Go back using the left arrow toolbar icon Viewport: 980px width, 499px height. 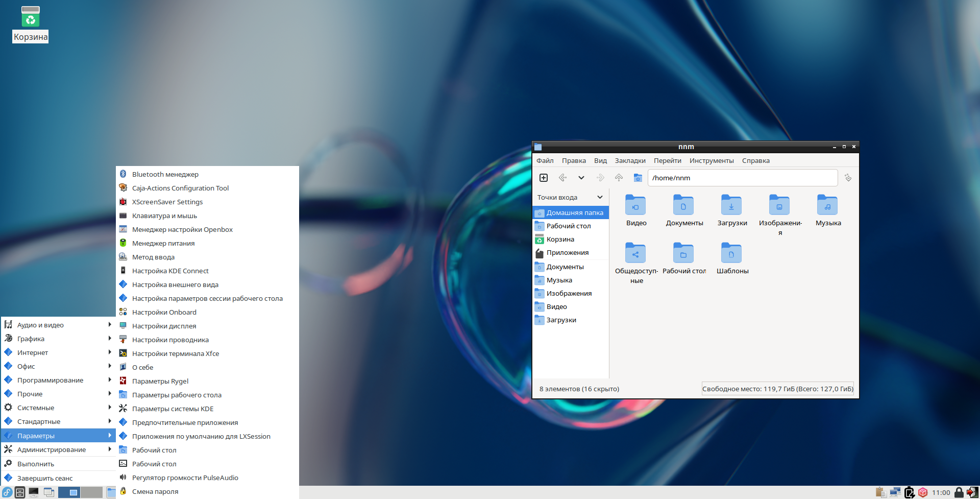click(x=562, y=178)
